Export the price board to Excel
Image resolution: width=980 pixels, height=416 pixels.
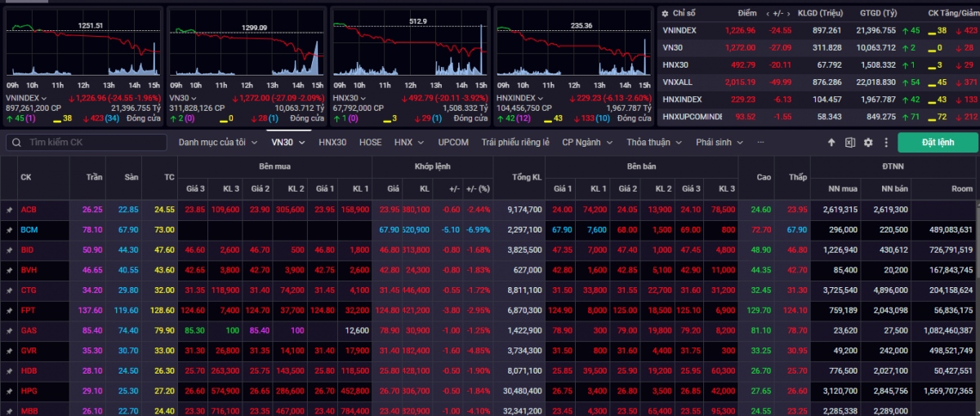tap(850, 142)
